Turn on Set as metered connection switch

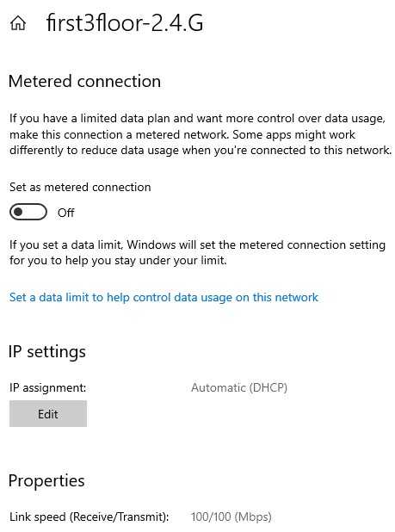point(28,212)
